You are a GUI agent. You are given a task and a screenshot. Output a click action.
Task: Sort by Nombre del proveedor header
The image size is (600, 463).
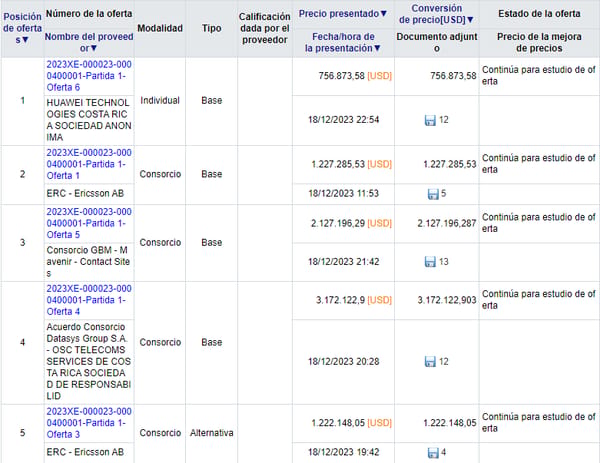click(89, 42)
